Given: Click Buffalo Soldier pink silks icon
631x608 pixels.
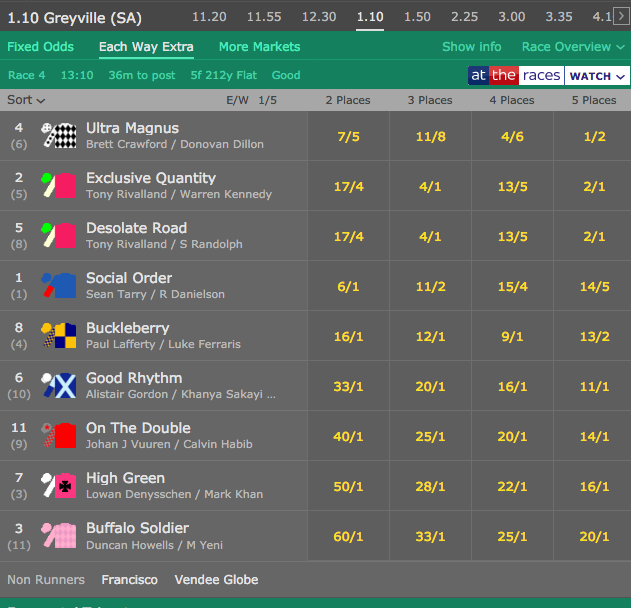Looking at the screenshot, I should coord(59,536).
